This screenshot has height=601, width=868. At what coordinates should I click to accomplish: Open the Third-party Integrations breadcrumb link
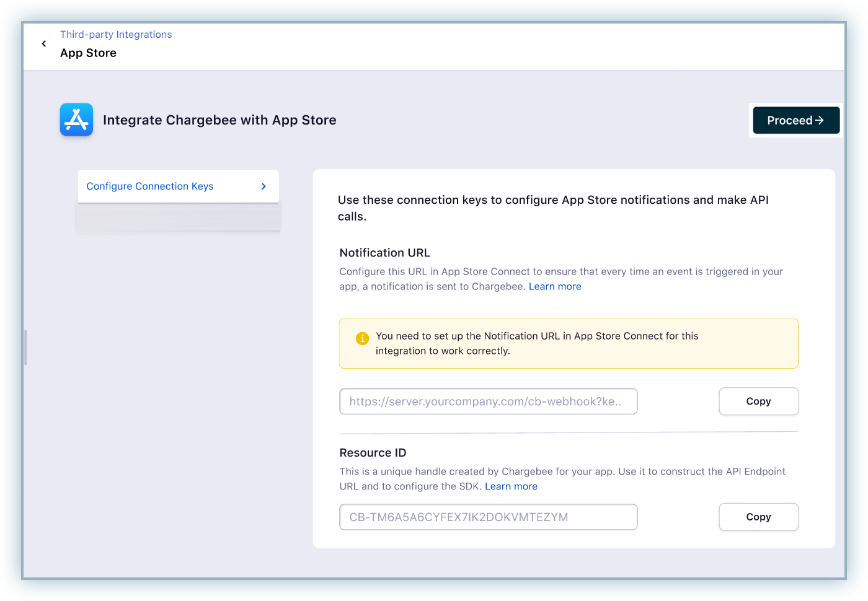click(116, 35)
